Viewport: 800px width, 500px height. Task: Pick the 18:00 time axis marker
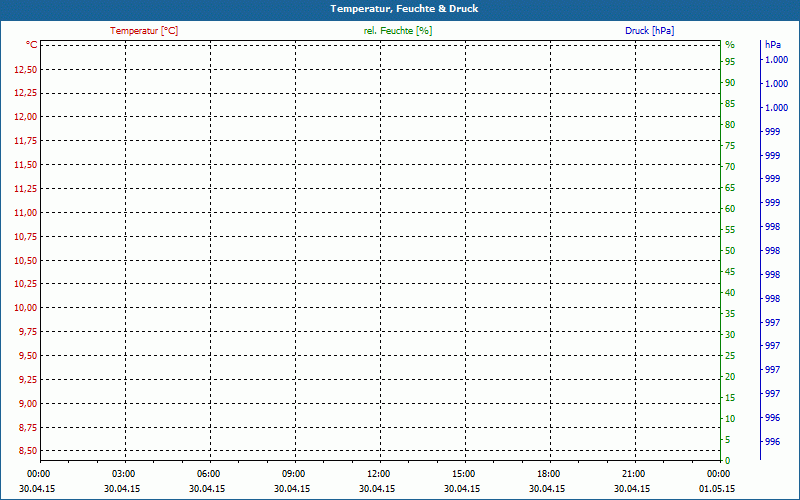point(548,473)
